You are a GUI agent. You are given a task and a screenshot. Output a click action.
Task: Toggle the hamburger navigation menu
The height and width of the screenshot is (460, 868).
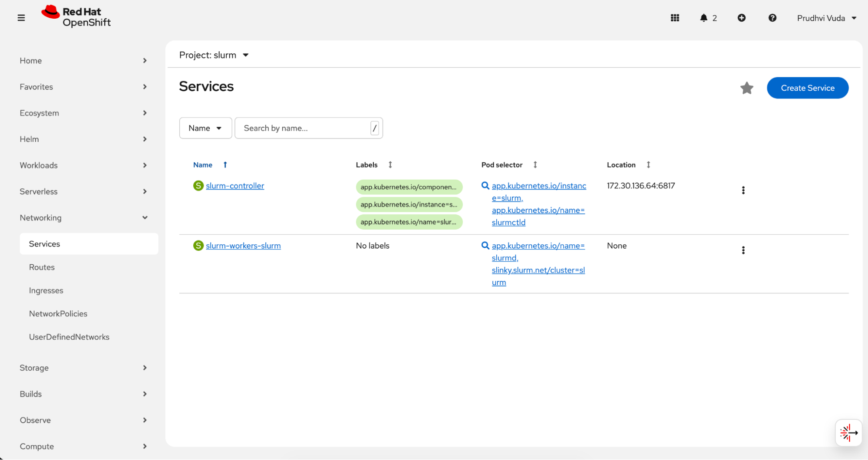tap(21, 18)
